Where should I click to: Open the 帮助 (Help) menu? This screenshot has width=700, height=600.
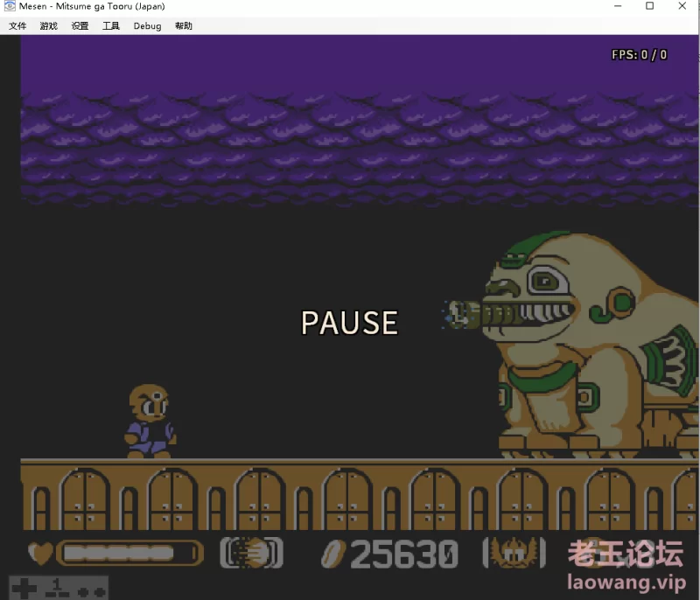184,26
